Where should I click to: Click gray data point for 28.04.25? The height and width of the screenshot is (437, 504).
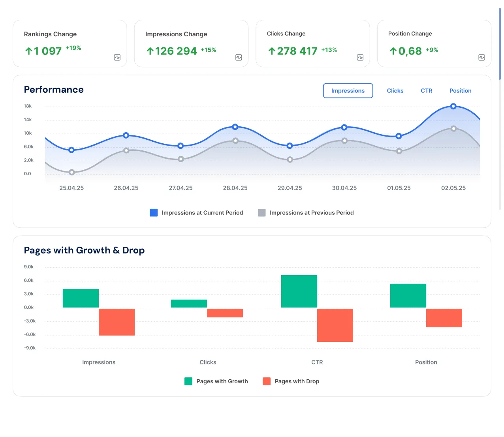(235, 141)
